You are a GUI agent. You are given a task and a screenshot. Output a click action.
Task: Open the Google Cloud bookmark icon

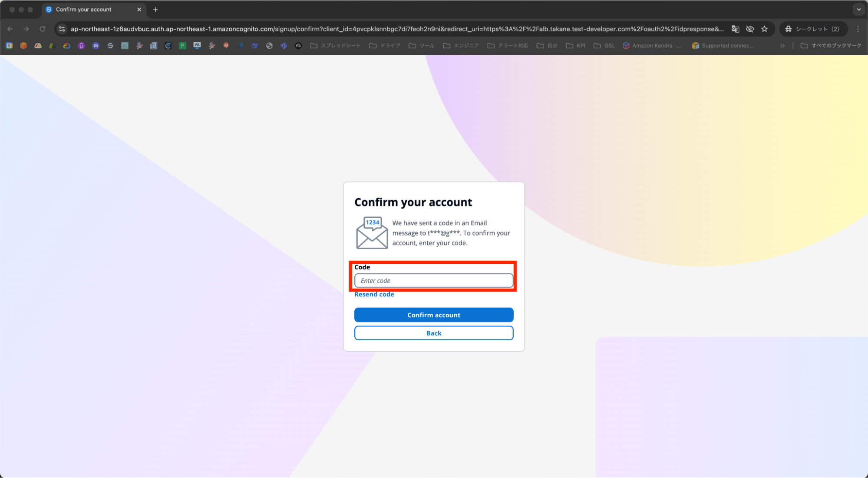[x=67, y=46]
